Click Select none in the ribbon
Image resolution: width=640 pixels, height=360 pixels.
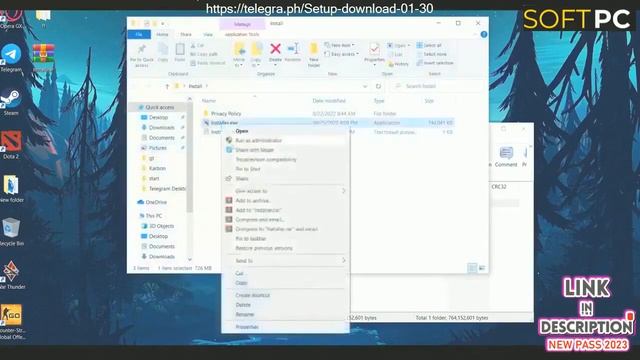tap(431, 54)
